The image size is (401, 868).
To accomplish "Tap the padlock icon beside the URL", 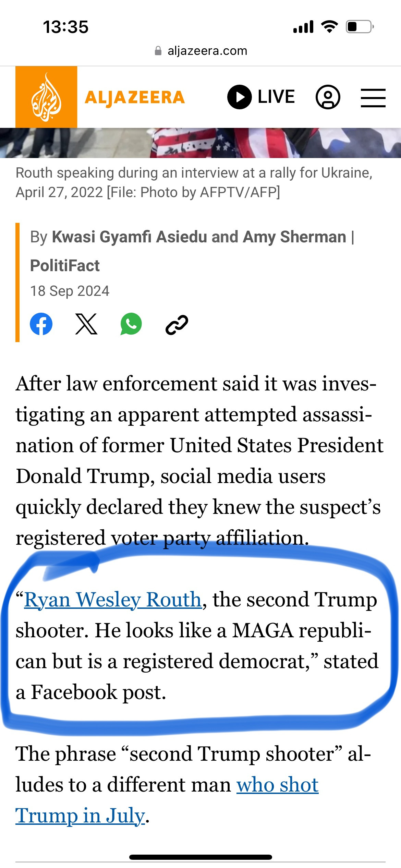I will pyautogui.click(x=158, y=51).
